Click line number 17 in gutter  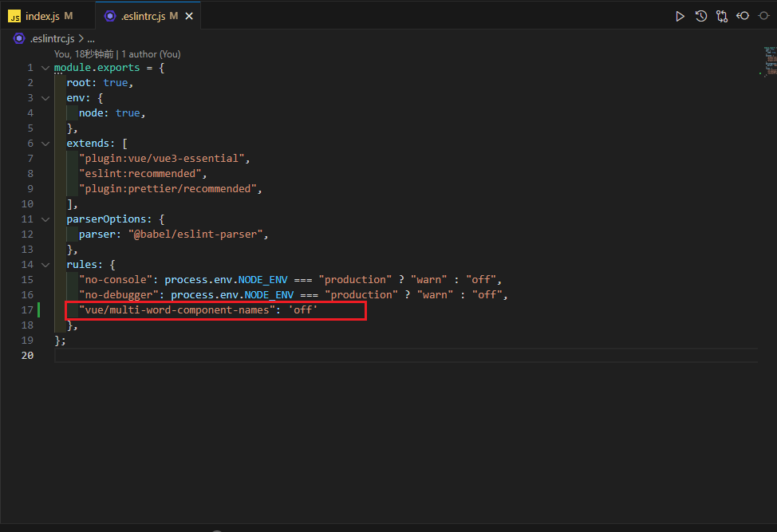point(27,310)
